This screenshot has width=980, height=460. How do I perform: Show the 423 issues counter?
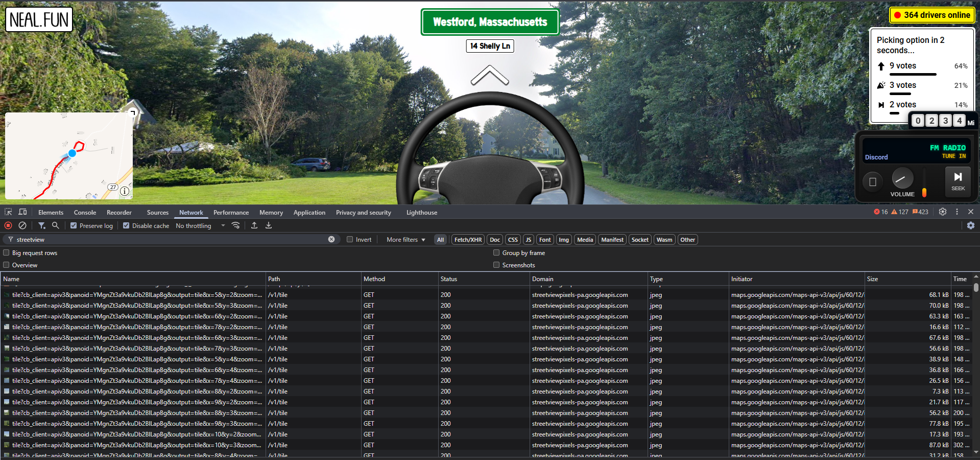(x=921, y=212)
